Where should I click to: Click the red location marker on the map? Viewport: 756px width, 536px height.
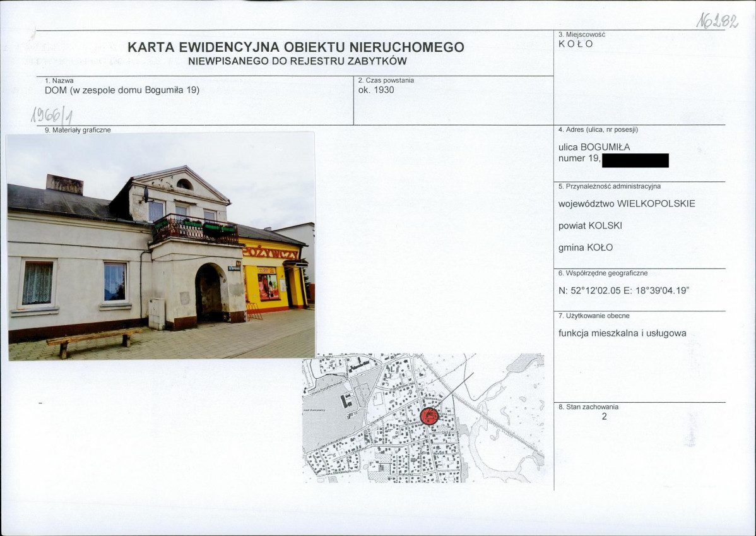coord(430,417)
